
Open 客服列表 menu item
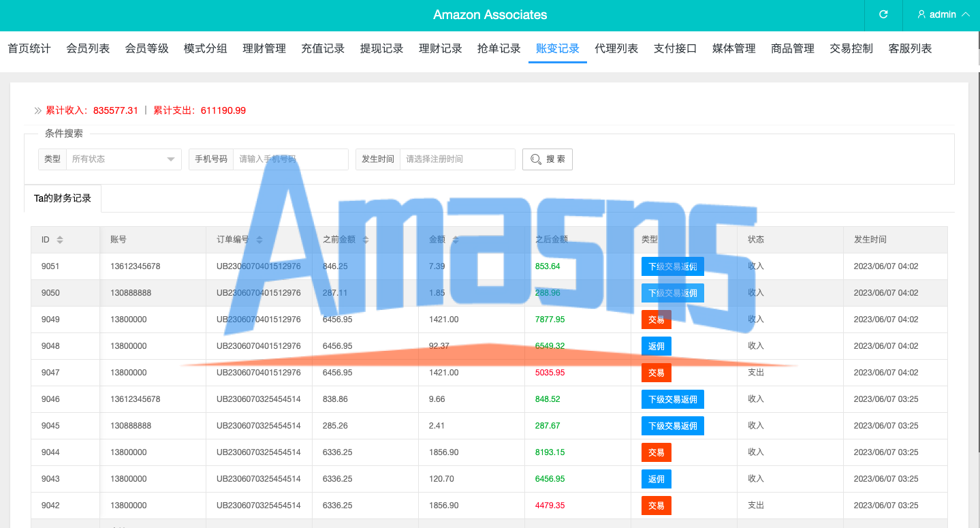(911, 48)
